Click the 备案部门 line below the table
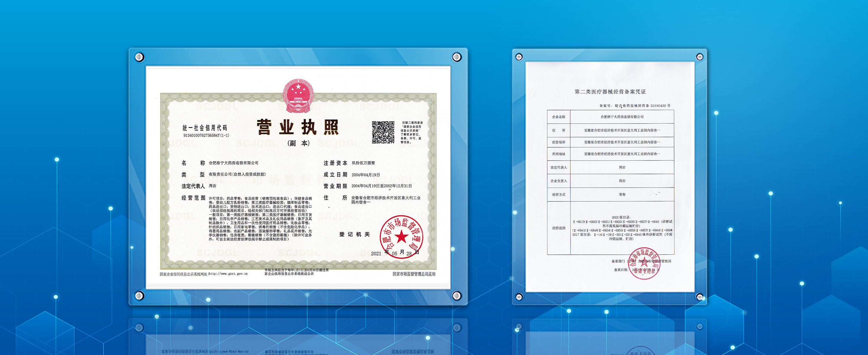 pos(641,261)
